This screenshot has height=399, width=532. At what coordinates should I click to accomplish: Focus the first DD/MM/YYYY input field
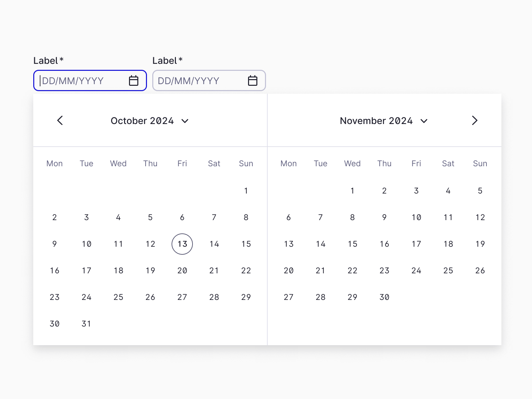click(90, 80)
